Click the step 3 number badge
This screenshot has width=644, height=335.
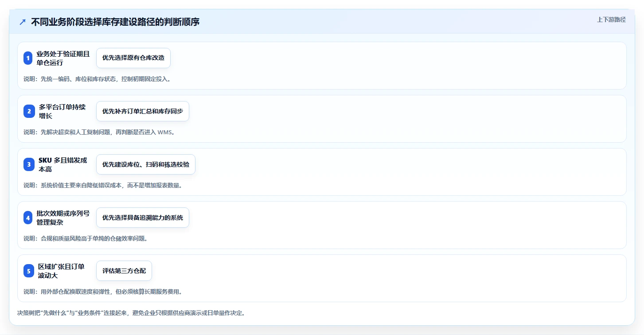tap(29, 164)
